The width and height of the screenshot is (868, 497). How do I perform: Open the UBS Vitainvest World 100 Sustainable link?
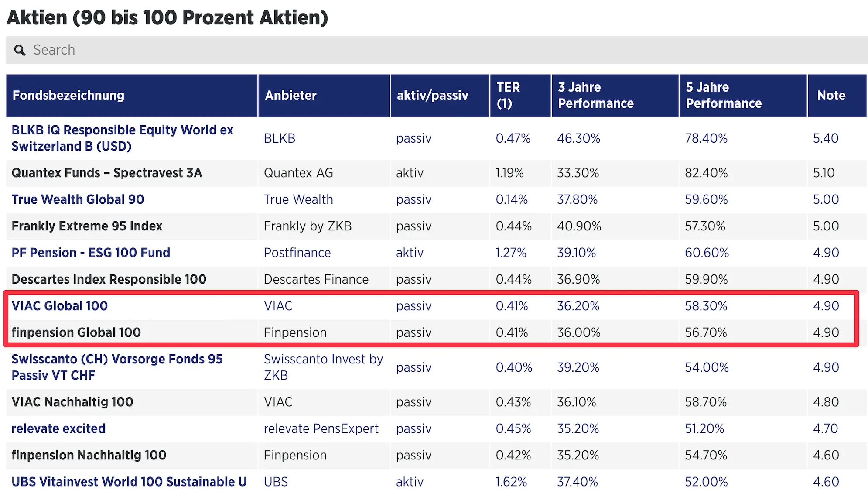(129, 482)
